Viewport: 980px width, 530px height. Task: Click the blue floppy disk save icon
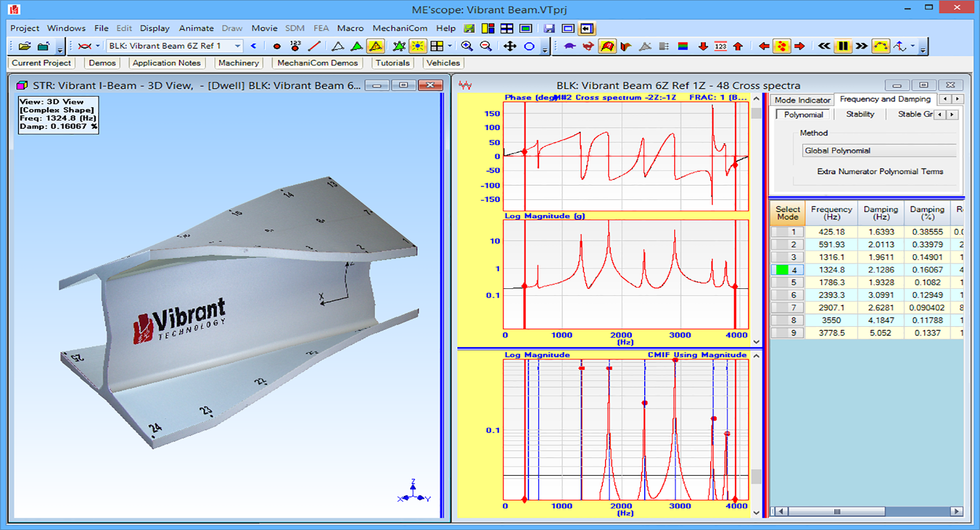point(549,28)
